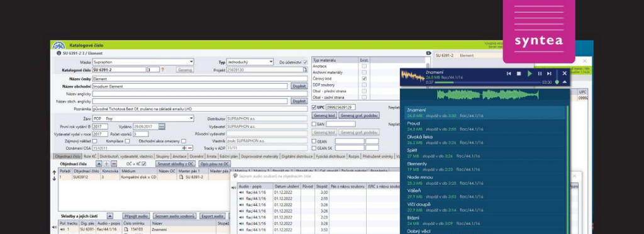Screen dimensions: 644x234
Task: Adjust the player volume slider
Action: 557,77
